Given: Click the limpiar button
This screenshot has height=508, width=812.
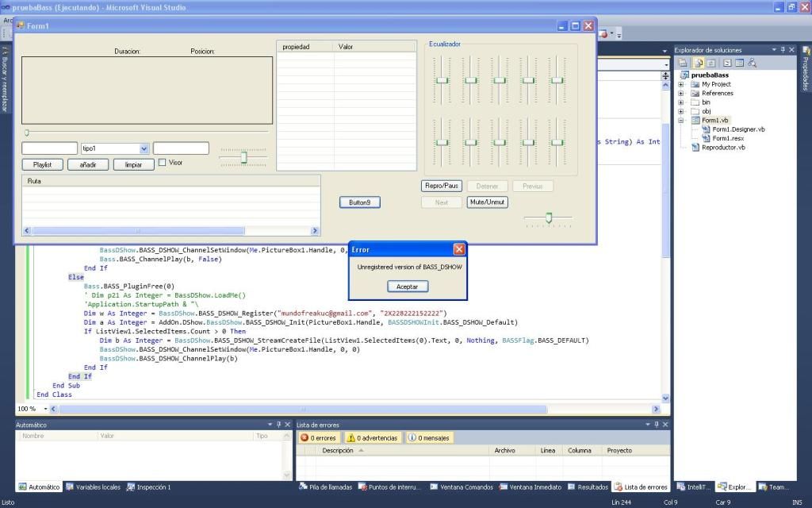Looking at the screenshot, I should pyautogui.click(x=133, y=165).
